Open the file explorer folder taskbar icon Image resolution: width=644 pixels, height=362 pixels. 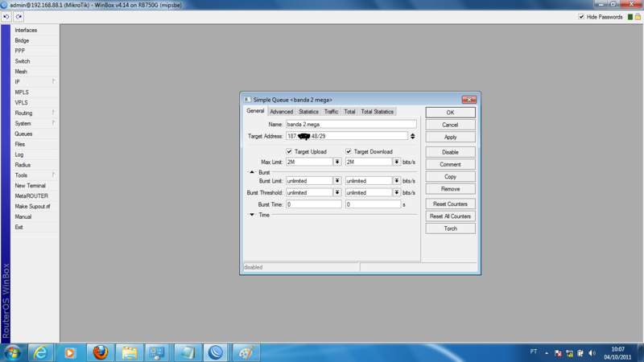(129, 352)
